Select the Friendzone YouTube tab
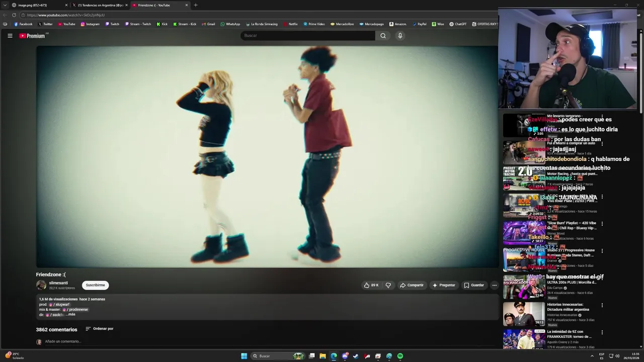Viewport: 644px width, 362px height. tap(160, 5)
